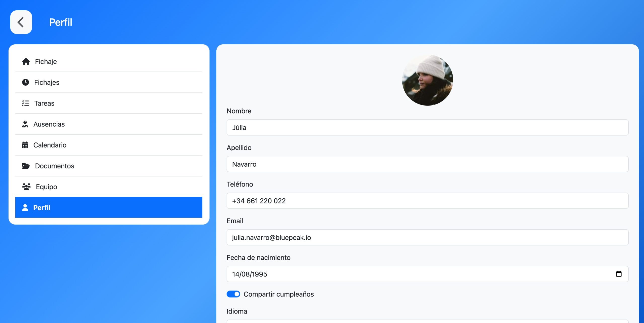644x323 pixels.
Task: Click the Ausencias person icon
Action: [x=25, y=124]
